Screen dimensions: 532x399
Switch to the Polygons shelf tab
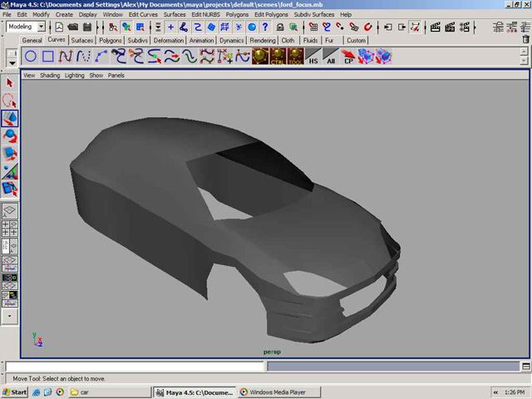(110, 40)
